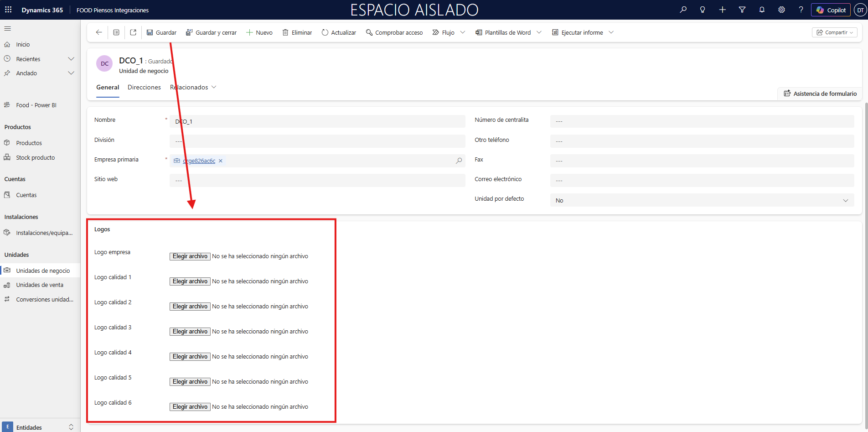Image resolution: width=868 pixels, height=432 pixels.
Task: Click the search magnifier in top bar
Action: [x=683, y=10]
